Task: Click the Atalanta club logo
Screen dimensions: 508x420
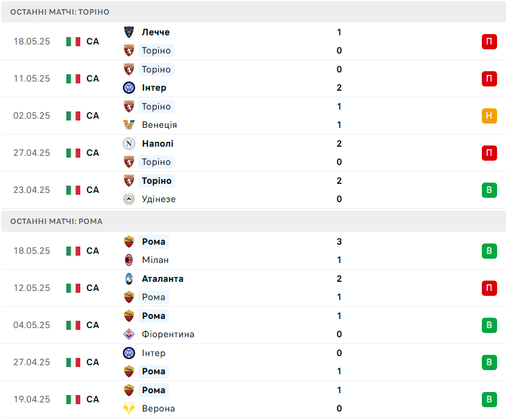Action: click(129, 279)
